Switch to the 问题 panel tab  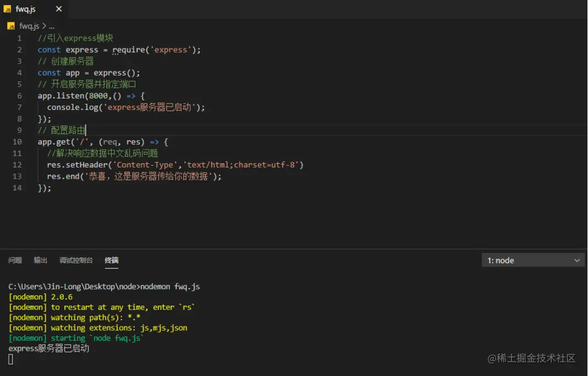(15, 261)
